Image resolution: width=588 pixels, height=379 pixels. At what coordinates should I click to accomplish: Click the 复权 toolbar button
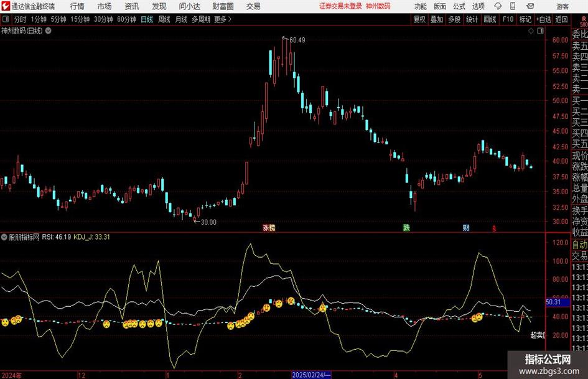click(419, 19)
